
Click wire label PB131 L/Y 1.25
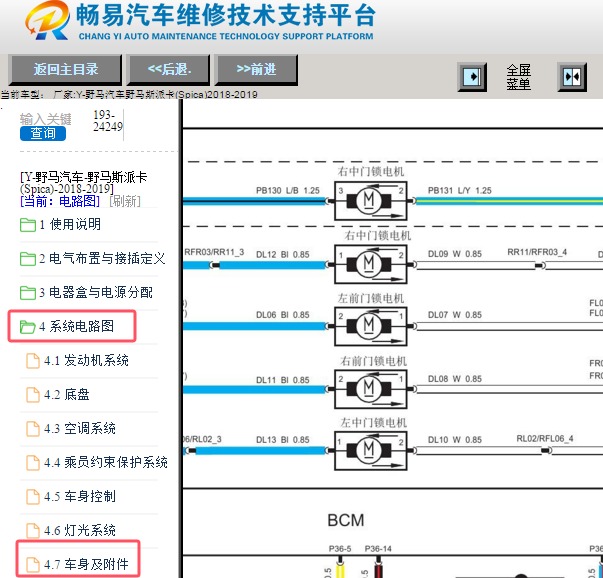460,190
